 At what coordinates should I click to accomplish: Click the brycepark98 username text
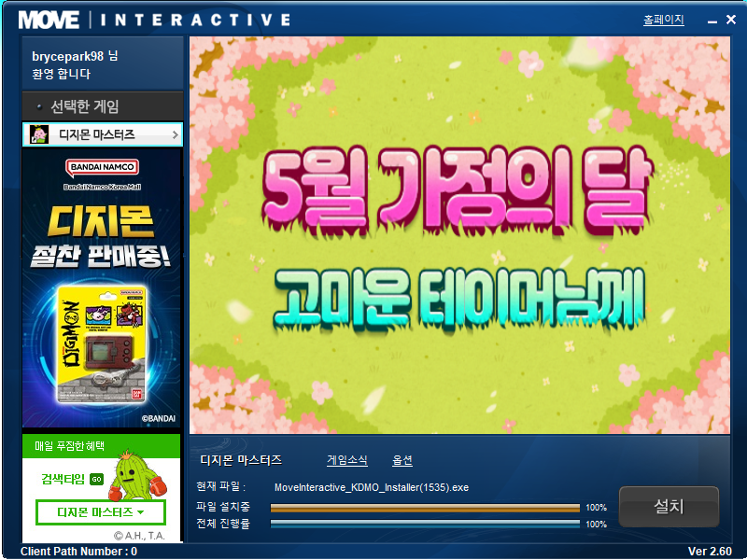[67, 56]
